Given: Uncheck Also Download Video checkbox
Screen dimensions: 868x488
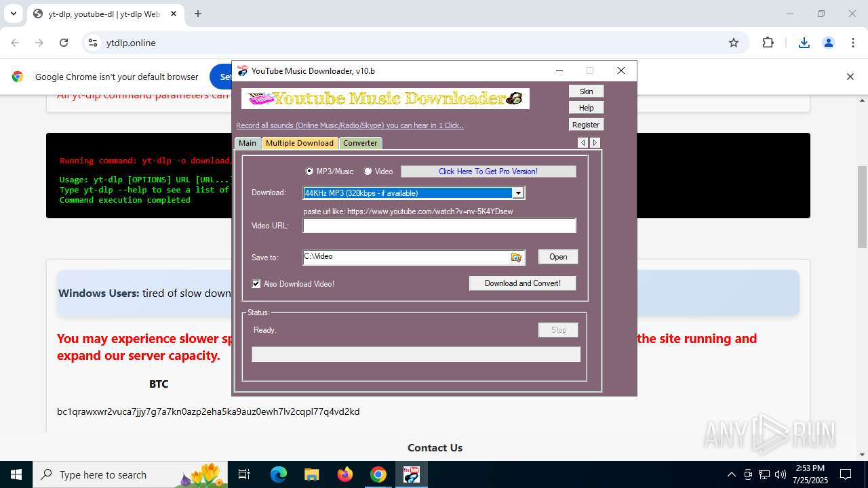Looking at the screenshot, I should coord(256,284).
